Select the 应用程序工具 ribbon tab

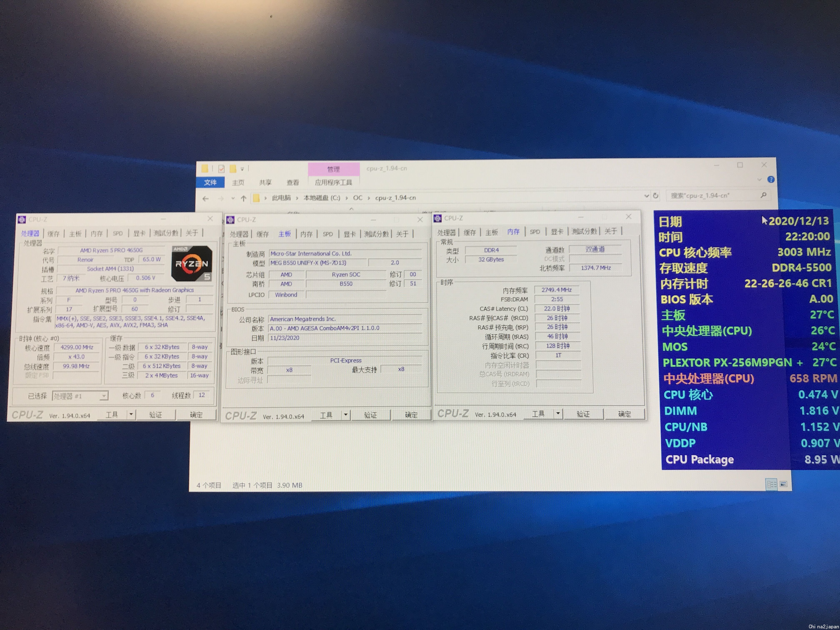[333, 182]
